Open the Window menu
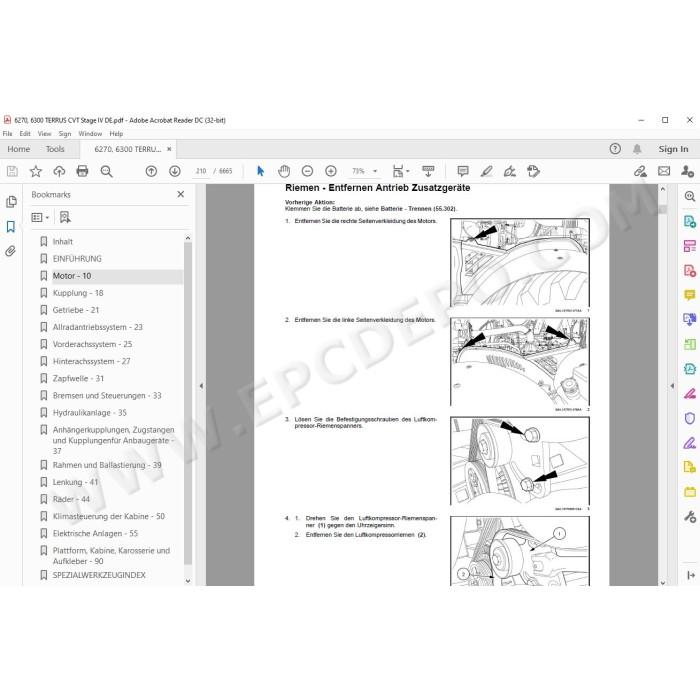 coord(90,133)
